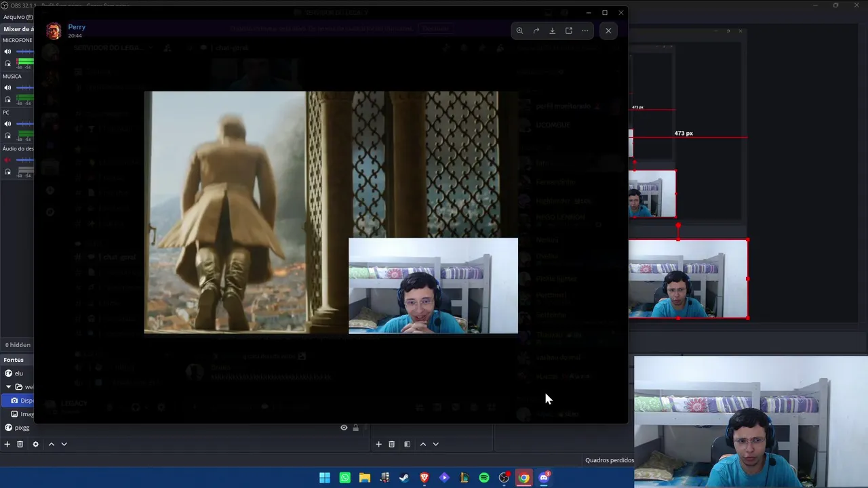Delete the selected item in scenes dock
This screenshot has width=868, height=488.
(x=391, y=444)
